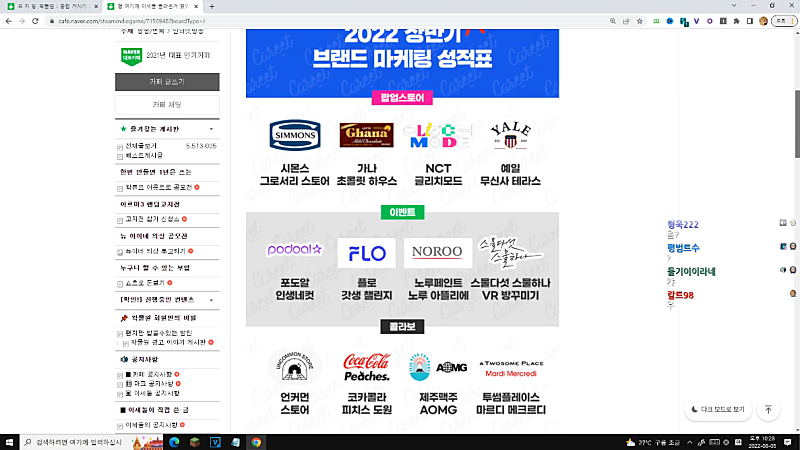This screenshot has width=800, height=450.
Task: Click the A Twosome Place logo
Action: (x=511, y=368)
